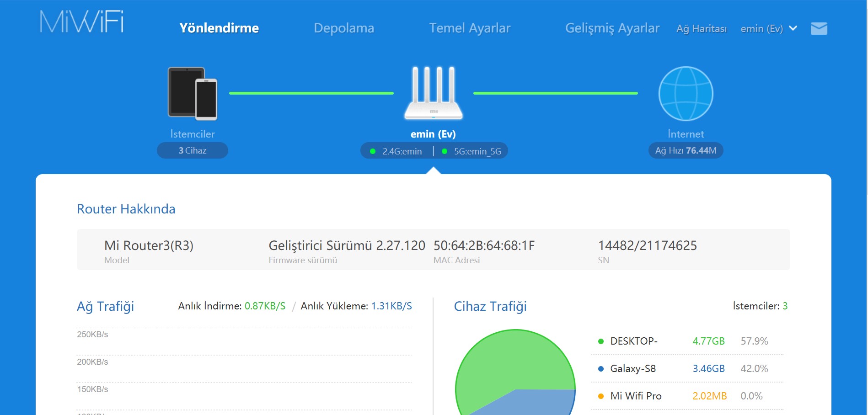Click the Internet globe icon
The width and height of the screenshot is (868, 415).
pos(686,94)
